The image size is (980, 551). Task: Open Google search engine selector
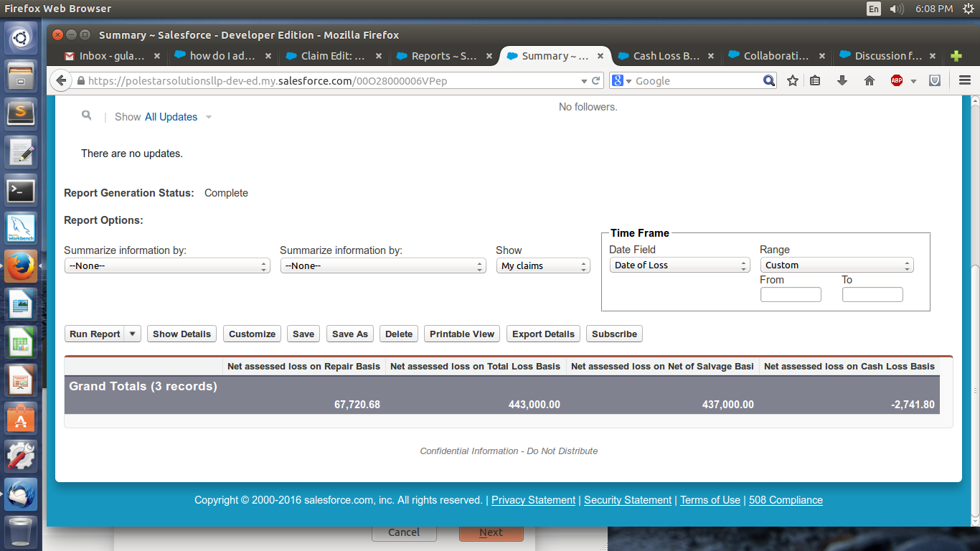point(621,81)
